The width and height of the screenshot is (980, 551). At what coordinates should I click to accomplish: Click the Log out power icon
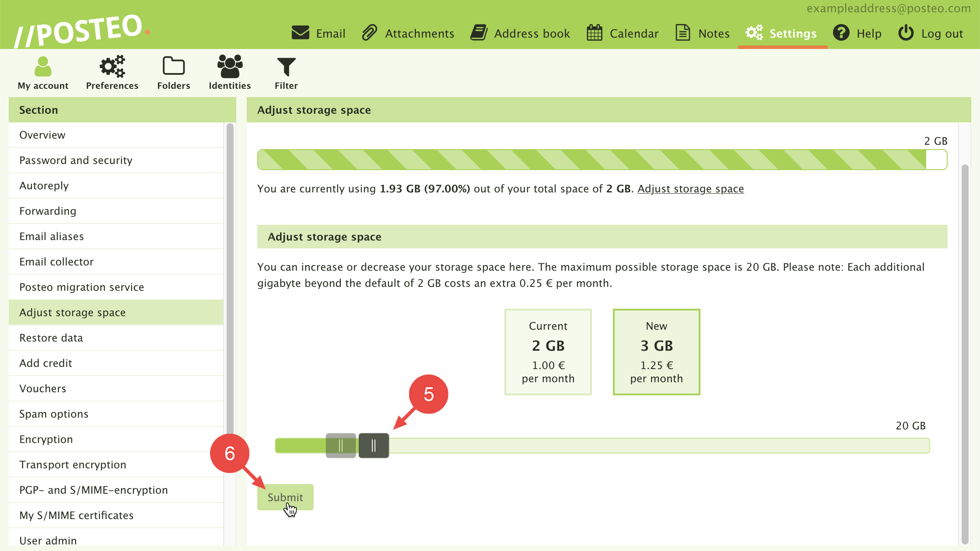pyautogui.click(x=906, y=33)
